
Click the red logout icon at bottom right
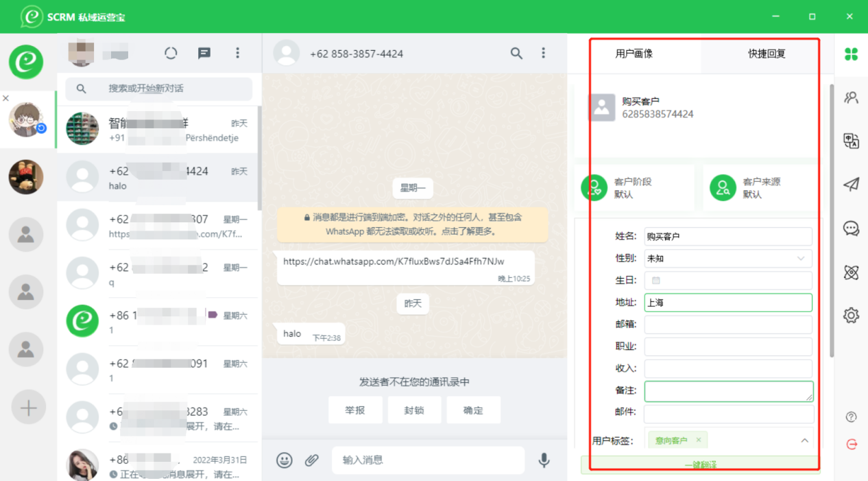click(851, 444)
